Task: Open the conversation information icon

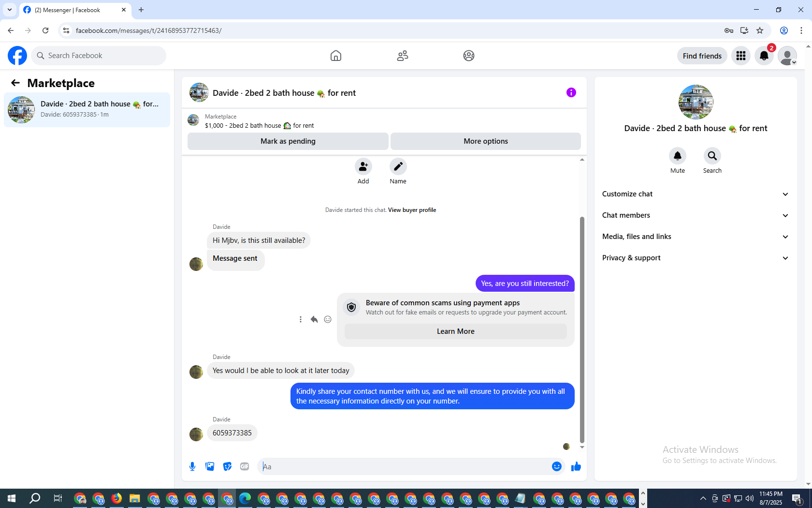Action: (571, 92)
